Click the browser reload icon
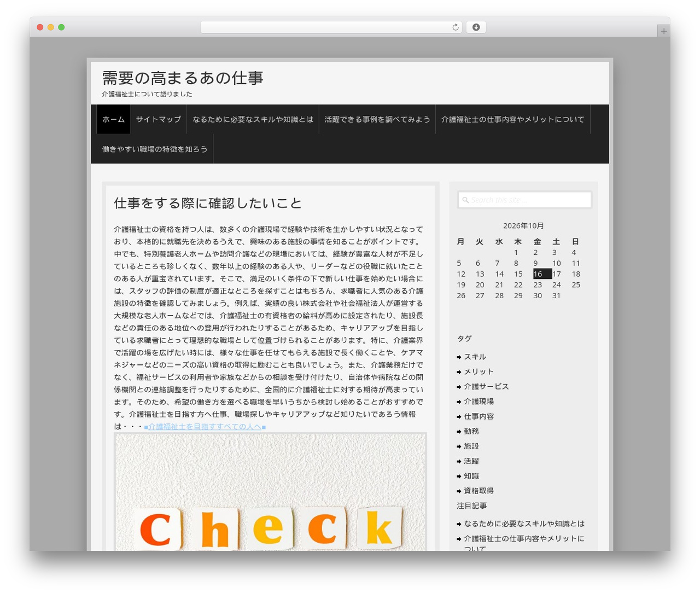This screenshot has width=700, height=593. click(455, 27)
